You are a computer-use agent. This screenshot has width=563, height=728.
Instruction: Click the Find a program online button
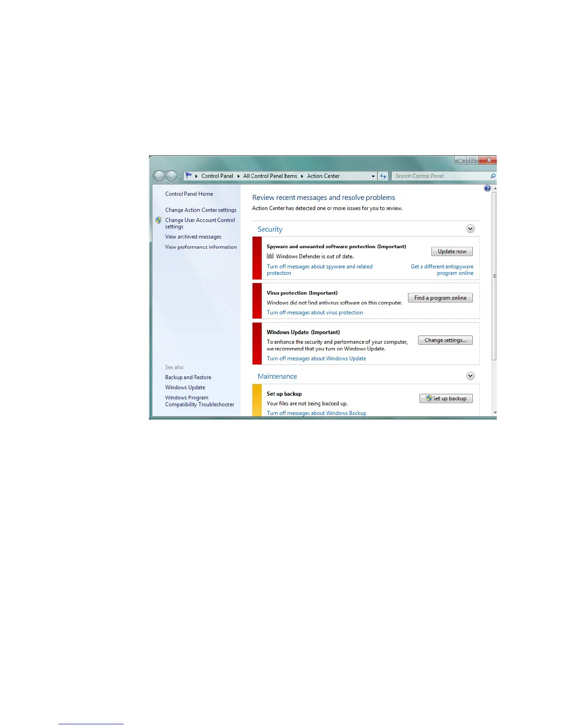point(440,298)
